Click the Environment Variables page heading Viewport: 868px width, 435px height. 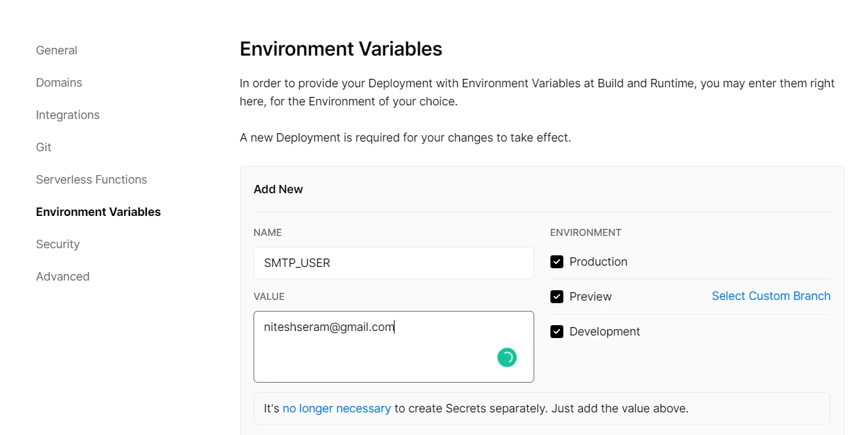tap(341, 48)
